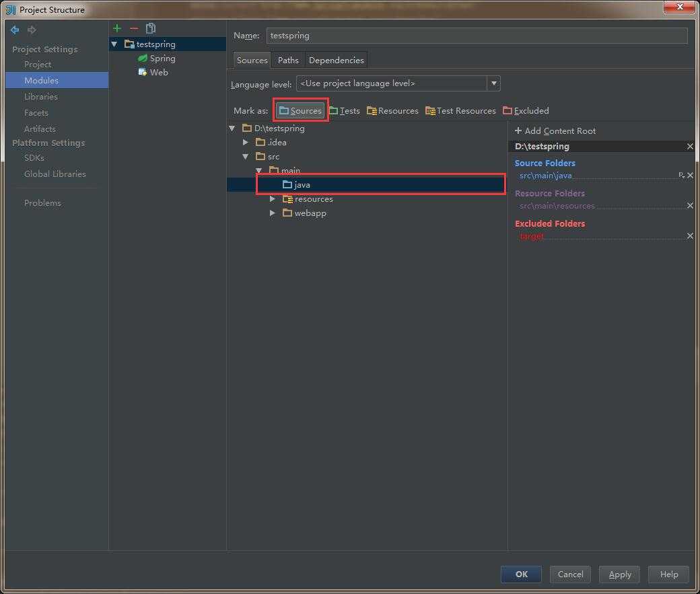Remove the D:\testspring content root
This screenshot has height=594, width=700.
pyautogui.click(x=690, y=147)
